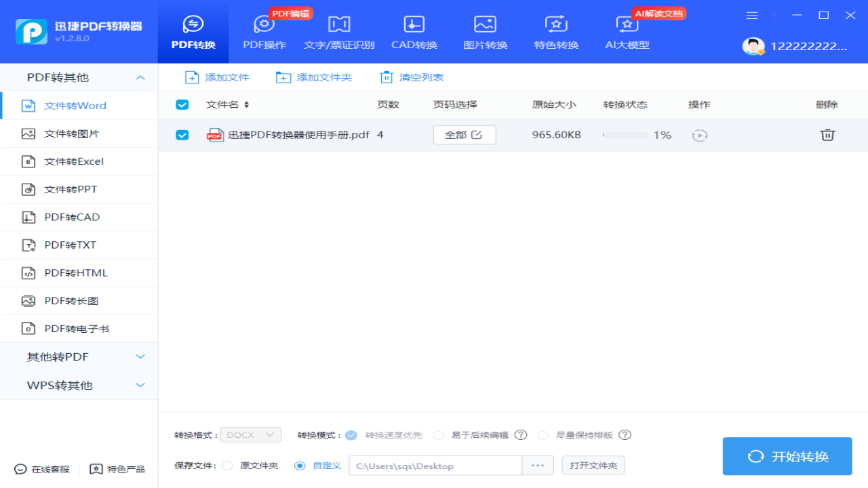868x488 pixels.
Task: Switch to the AI大模型 feature
Action: (627, 31)
